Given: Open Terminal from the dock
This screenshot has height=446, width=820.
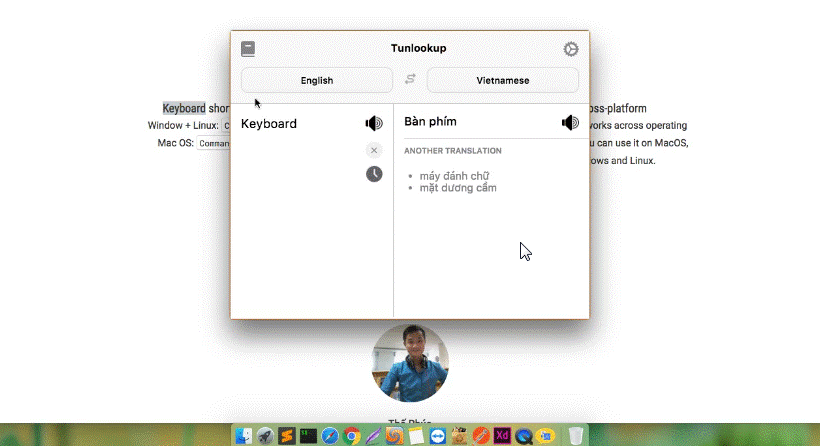Looking at the screenshot, I should [308, 436].
